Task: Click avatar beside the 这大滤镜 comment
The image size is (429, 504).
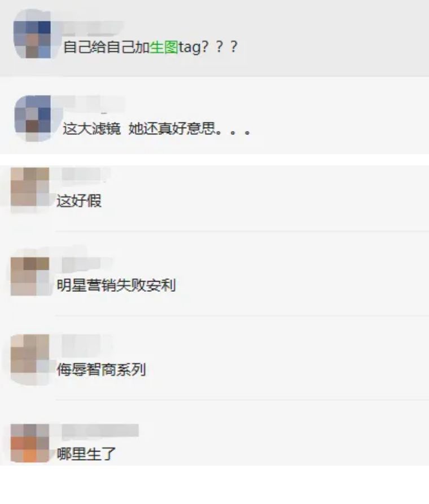Action: (x=33, y=119)
